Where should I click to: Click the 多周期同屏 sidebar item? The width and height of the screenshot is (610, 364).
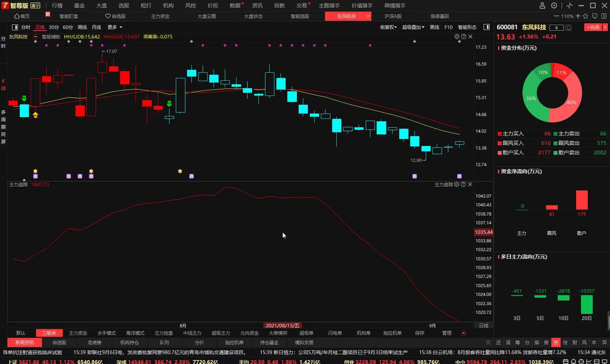pyautogui.click(x=3, y=127)
